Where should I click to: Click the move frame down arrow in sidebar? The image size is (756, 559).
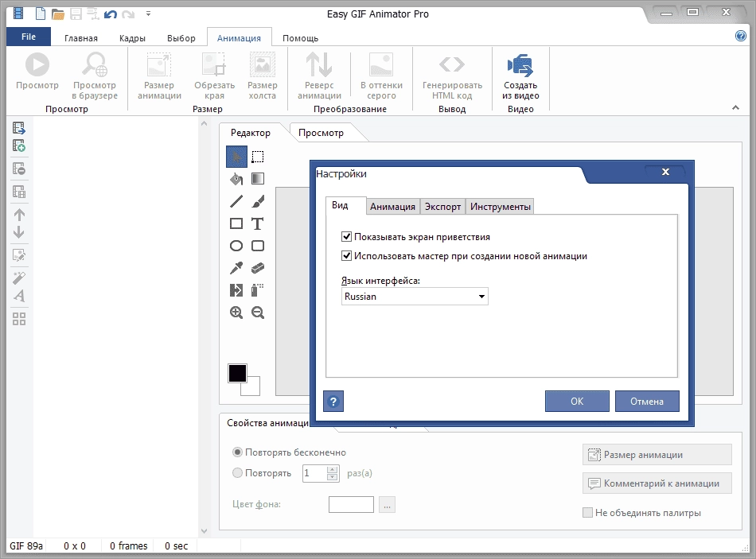(x=19, y=232)
